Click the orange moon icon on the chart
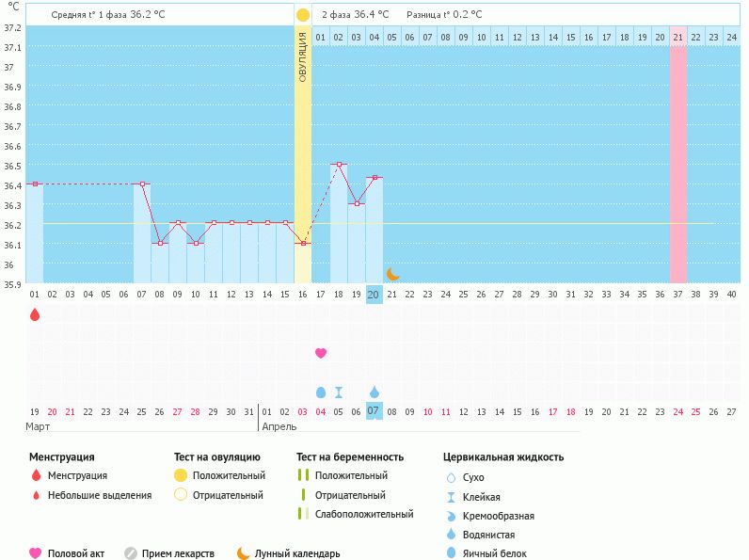749x560 pixels. click(392, 273)
